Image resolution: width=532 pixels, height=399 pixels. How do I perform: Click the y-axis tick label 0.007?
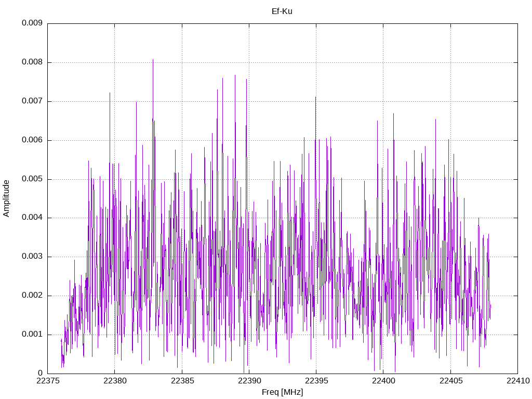point(32,101)
